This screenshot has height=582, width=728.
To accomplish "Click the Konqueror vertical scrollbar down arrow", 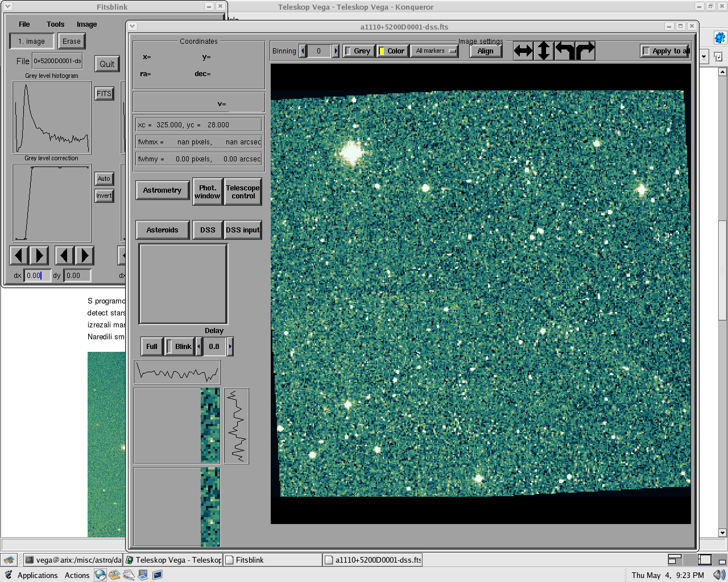I will pyautogui.click(x=722, y=533).
